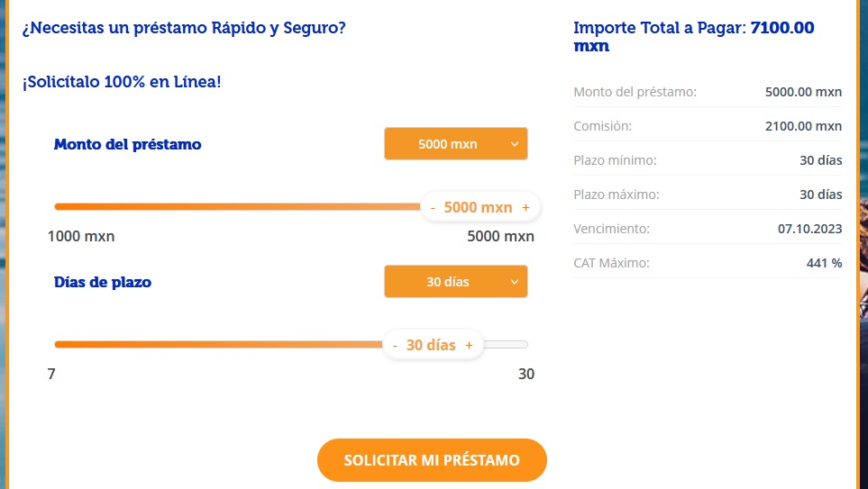
Task: Increase loan amount with plus sign
Action: [525, 207]
